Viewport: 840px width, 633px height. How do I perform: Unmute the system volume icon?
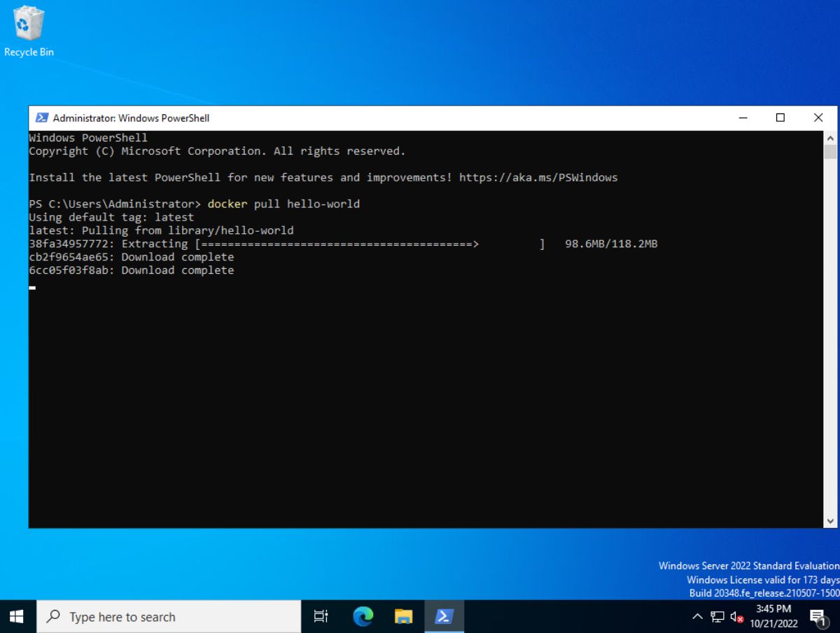pyautogui.click(x=736, y=617)
